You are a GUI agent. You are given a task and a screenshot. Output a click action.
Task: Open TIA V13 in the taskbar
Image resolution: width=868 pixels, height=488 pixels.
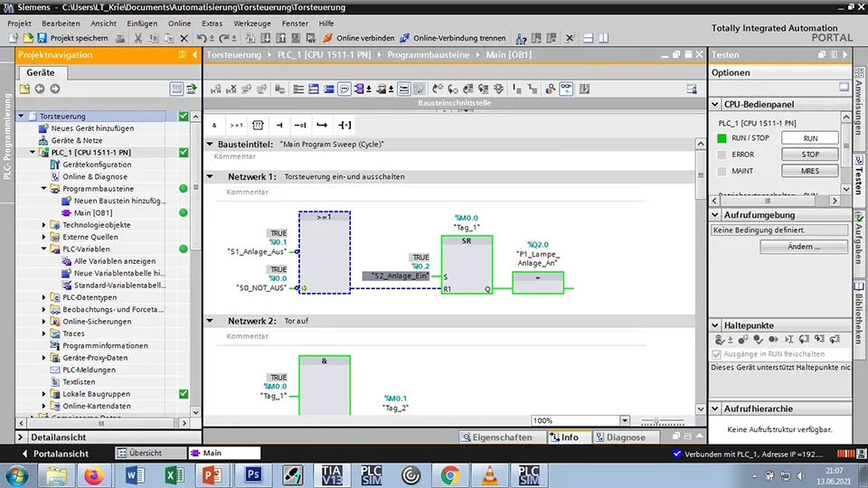332,475
